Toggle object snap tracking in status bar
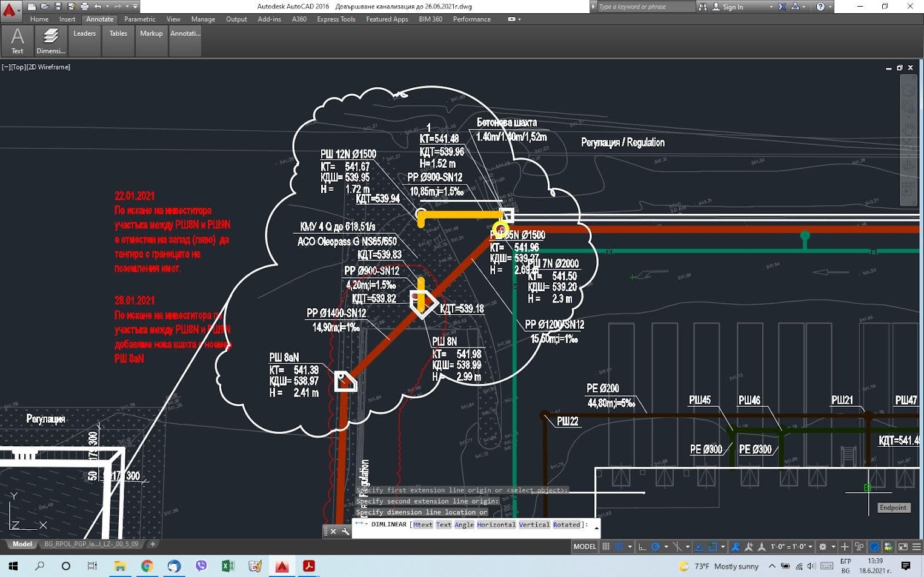This screenshot has height=577, width=924. [x=697, y=547]
